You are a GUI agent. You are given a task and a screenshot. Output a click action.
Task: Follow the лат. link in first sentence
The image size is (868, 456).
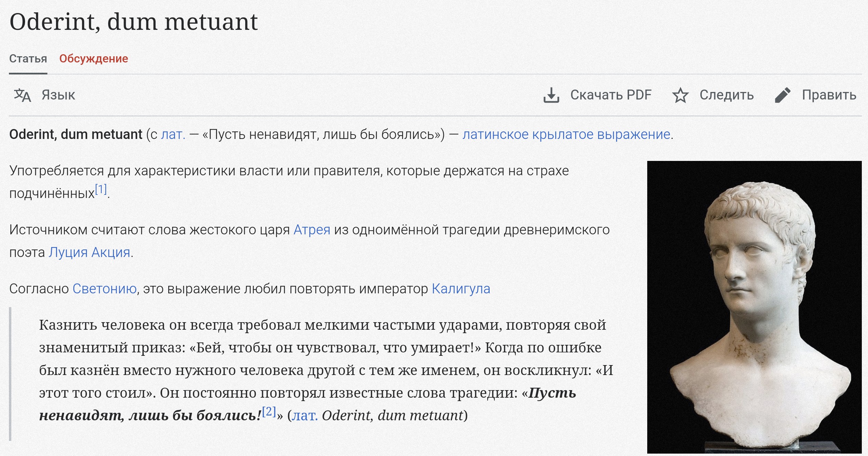(x=173, y=135)
